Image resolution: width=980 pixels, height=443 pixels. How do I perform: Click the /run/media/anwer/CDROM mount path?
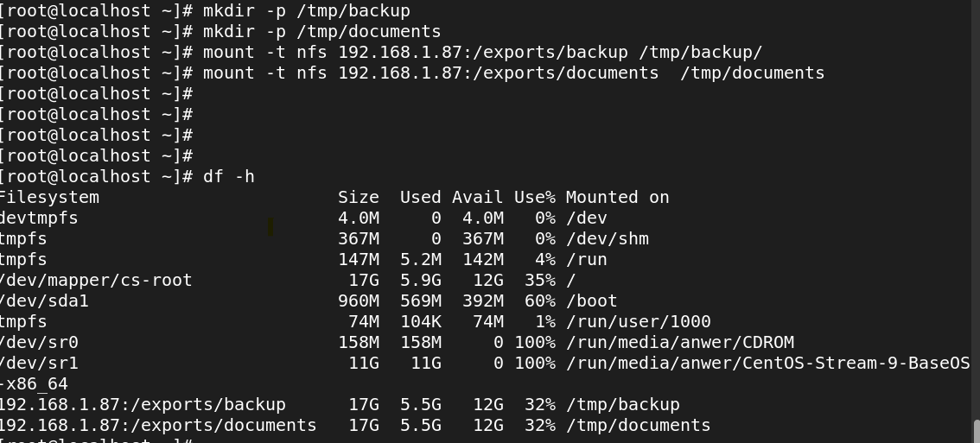pyautogui.click(x=680, y=343)
